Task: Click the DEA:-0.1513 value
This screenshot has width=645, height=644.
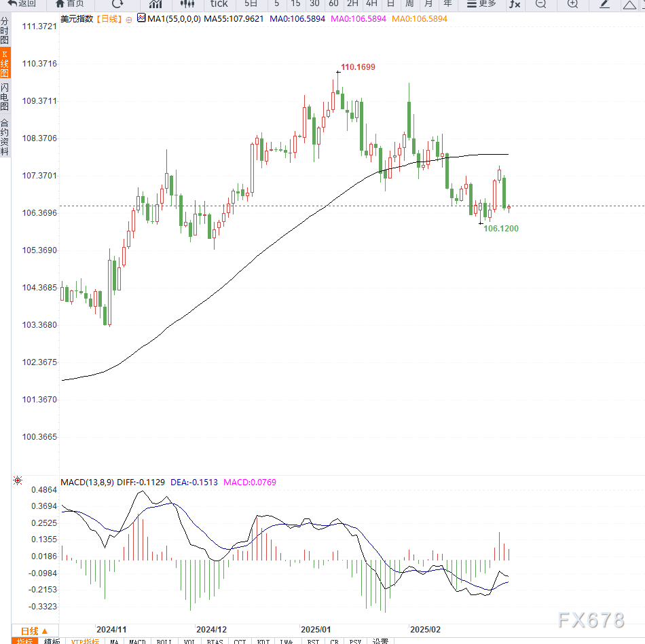Action: tap(194, 482)
